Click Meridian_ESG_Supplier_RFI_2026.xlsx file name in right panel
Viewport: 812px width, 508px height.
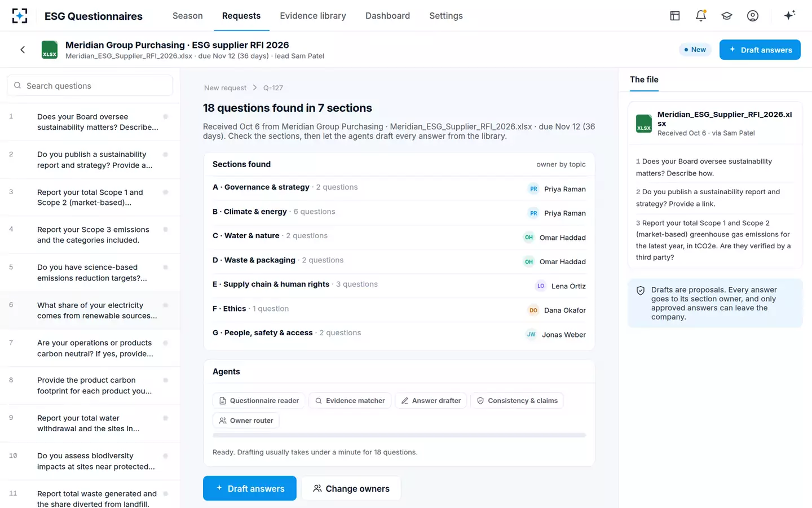(x=725, y=119)
